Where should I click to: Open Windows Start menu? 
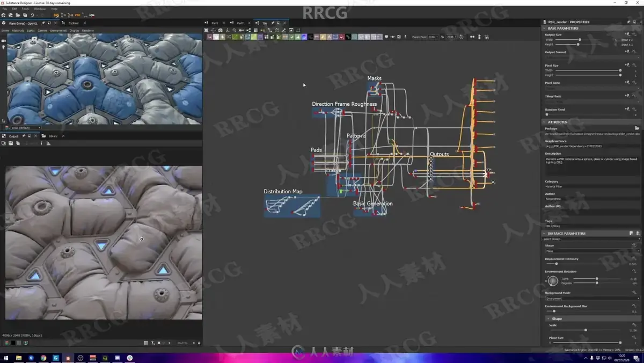[5, 358]
